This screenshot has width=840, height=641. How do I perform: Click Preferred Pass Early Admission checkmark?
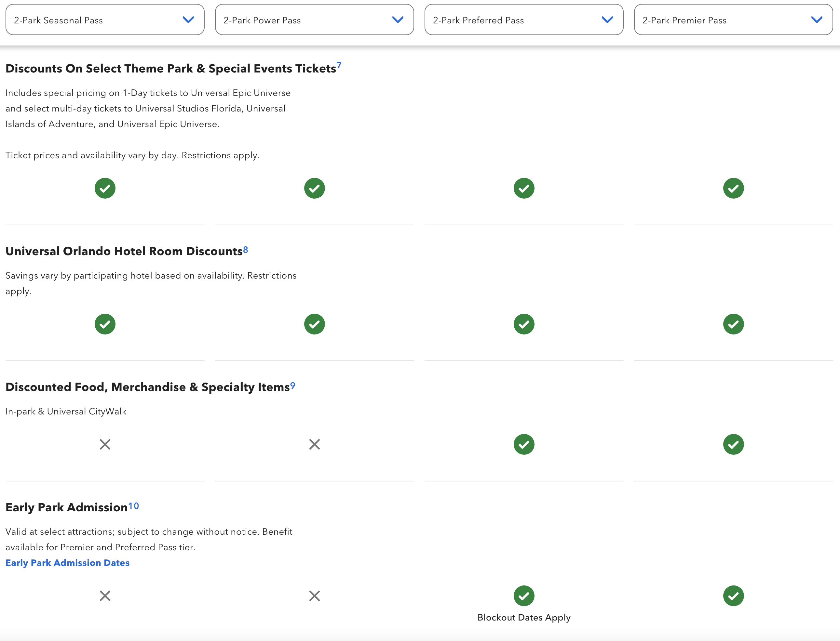tap(524, 595)
